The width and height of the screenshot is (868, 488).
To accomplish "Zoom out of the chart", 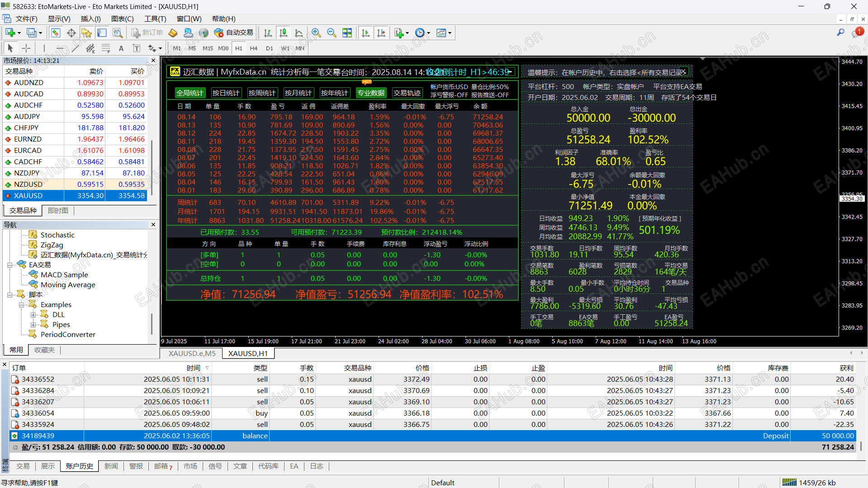I will 332,33.
